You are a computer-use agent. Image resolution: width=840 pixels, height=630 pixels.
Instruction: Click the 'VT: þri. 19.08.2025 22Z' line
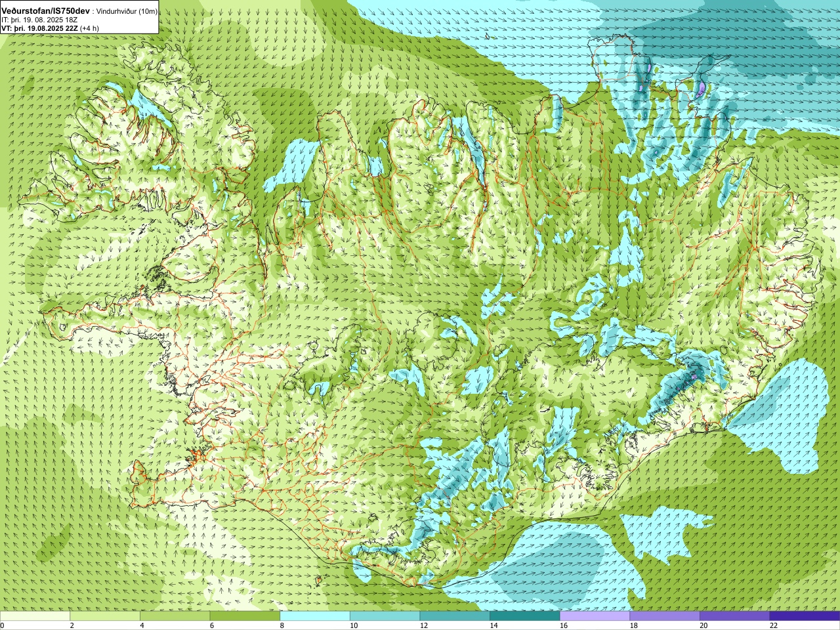click(x=39, y=28)
